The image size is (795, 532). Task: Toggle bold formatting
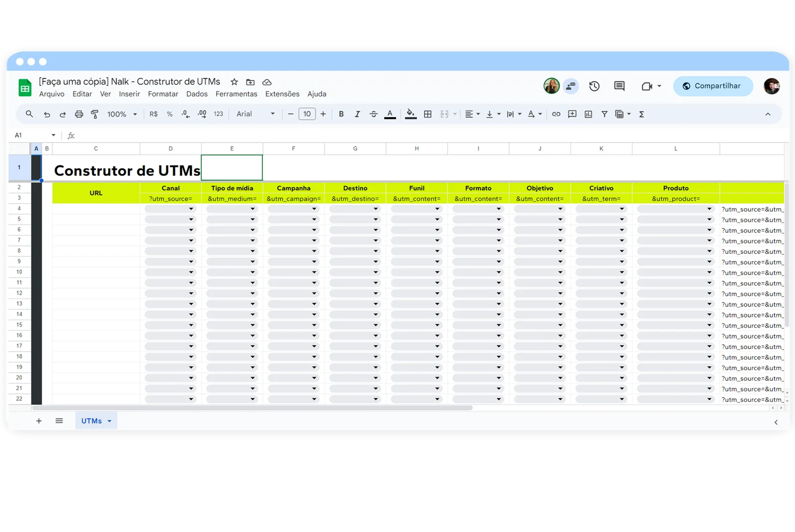coord(341,114)
